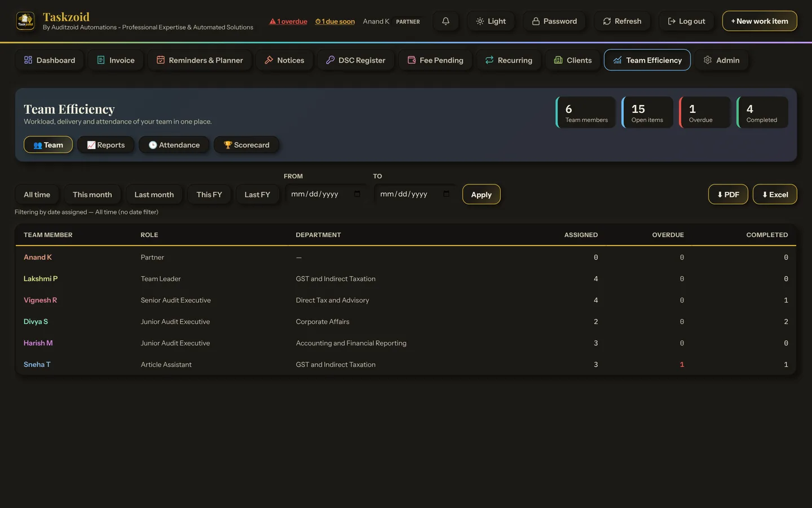Select the Team sub-tab
The width and height of the screenshot is (812, 508).
click(x=48, y=144)
